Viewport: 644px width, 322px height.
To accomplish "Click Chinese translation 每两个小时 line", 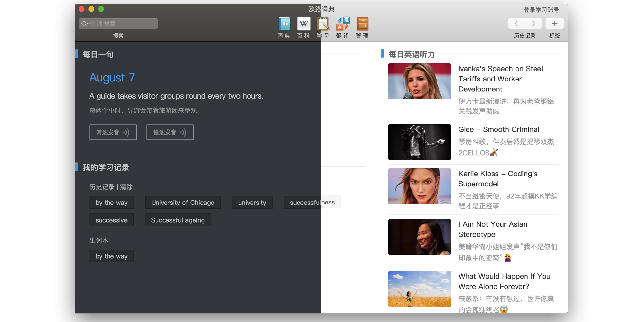I will 146,110.
